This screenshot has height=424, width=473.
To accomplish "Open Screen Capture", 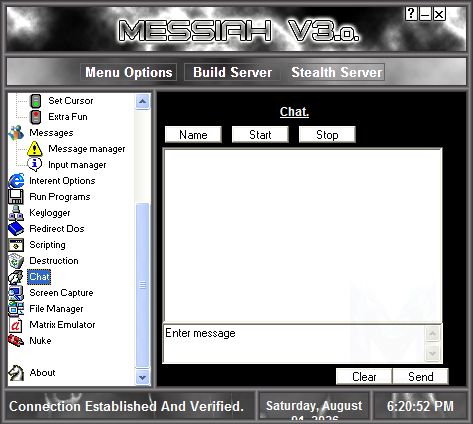I will click(61, 293).
